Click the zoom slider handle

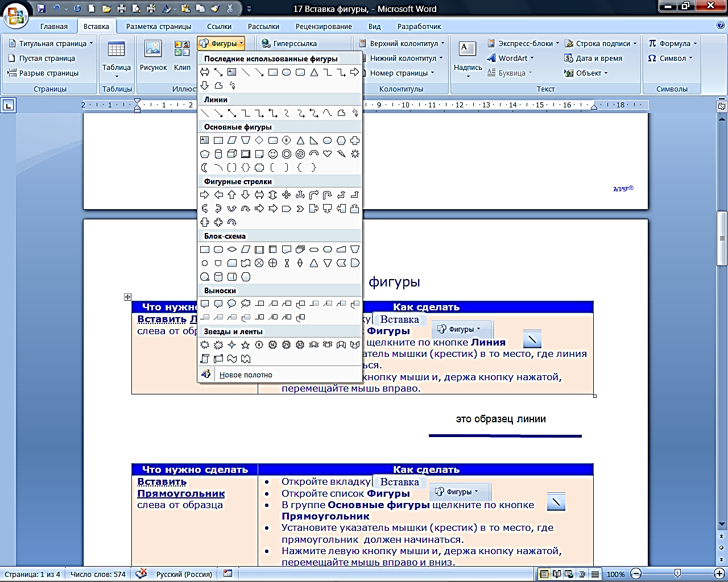tap(677, 574)
